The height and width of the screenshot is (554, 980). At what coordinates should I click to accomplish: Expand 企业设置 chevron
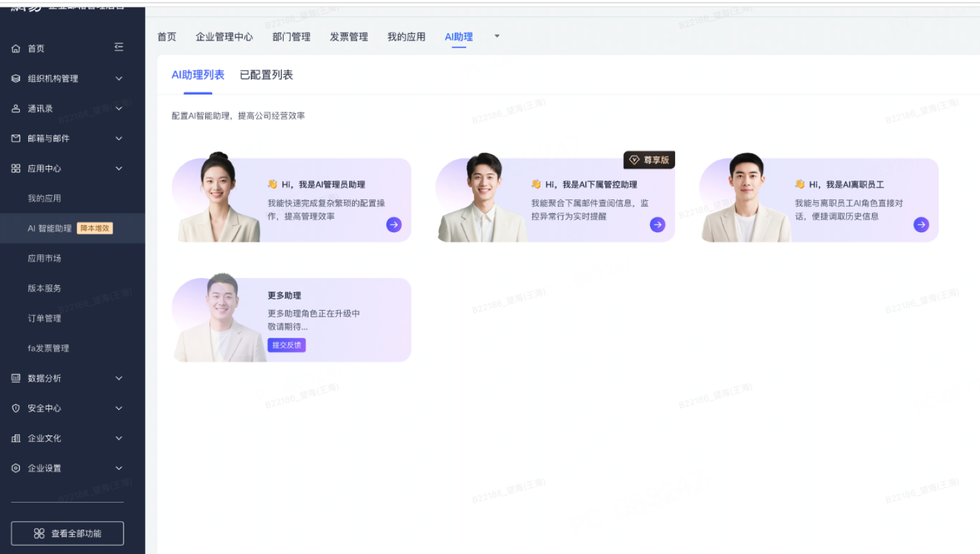(119, 468)
